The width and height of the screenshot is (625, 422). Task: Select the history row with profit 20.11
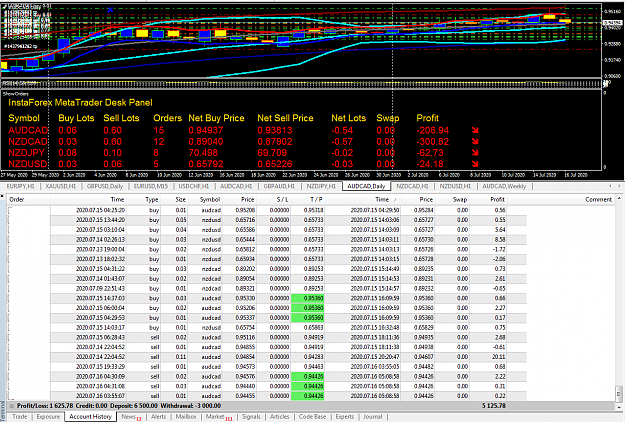coord(267,357)
